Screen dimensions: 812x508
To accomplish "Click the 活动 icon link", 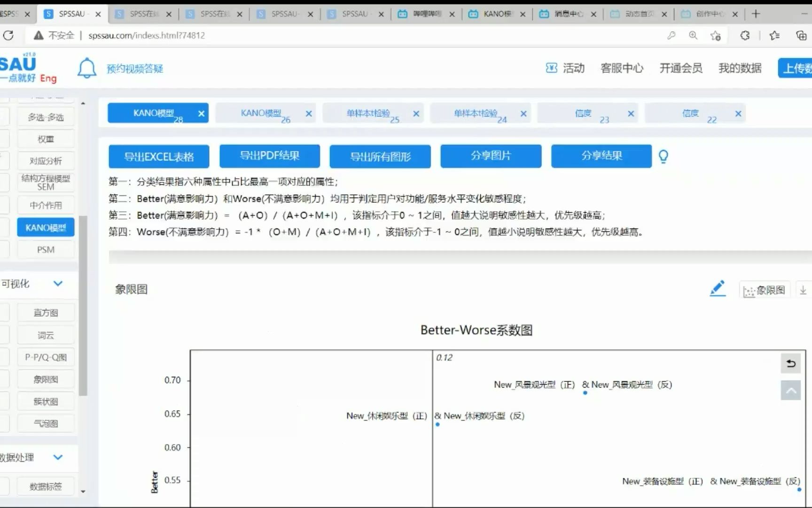I will tap(565, 68).
